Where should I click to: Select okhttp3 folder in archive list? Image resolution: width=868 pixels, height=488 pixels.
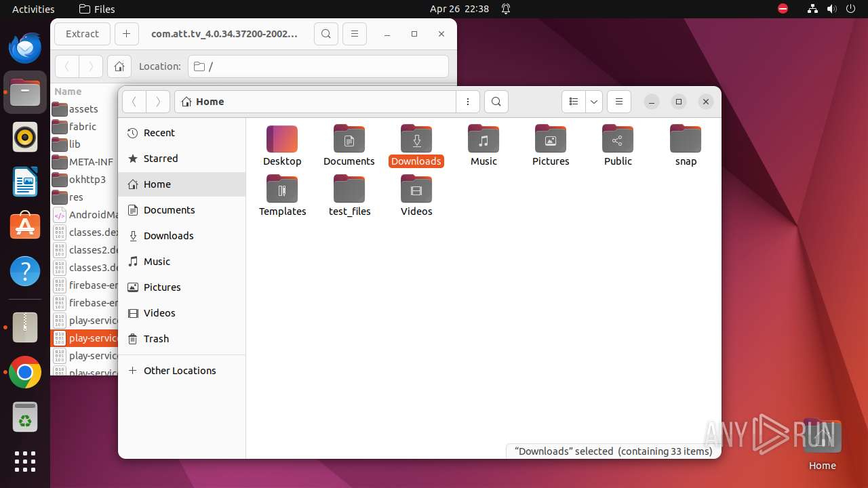tap(85, 180)
